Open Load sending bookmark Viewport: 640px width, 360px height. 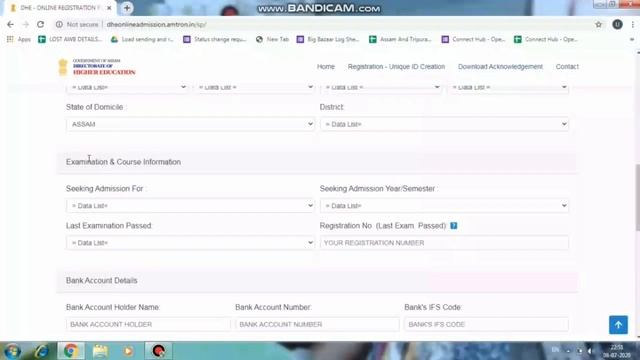(142, 39)
